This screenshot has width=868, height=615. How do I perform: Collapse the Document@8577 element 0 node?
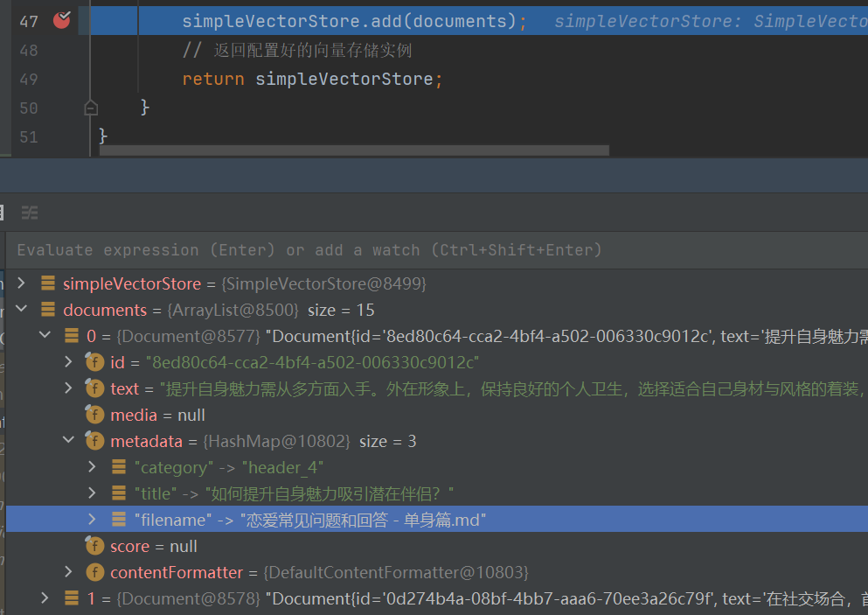[45, 335]
